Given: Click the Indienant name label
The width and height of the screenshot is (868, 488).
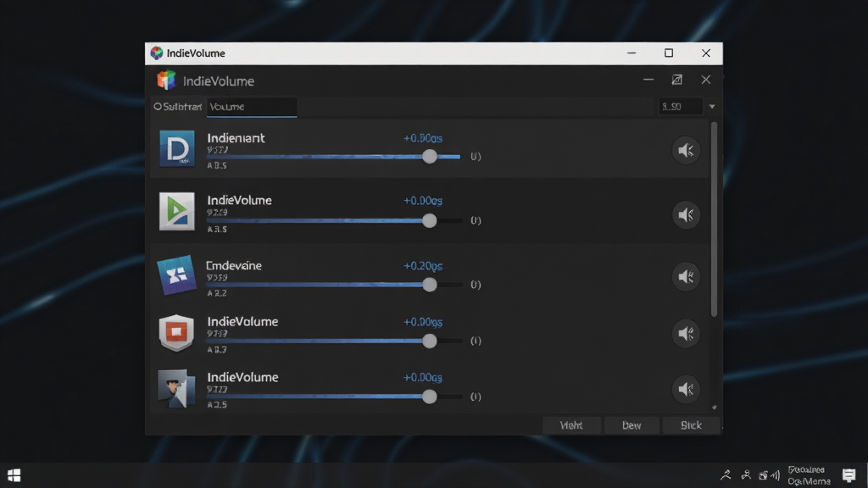Looking at the screenshot, I should [236, 138].
